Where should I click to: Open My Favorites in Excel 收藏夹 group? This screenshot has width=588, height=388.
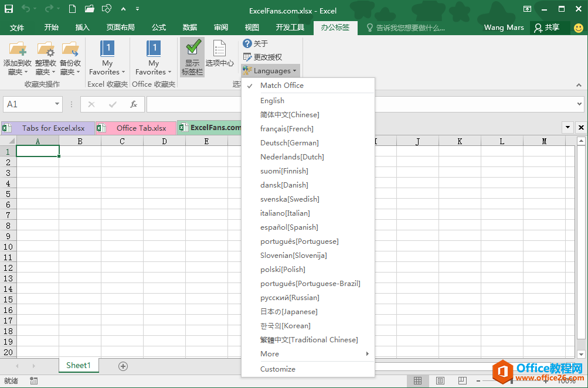(x=107, y=58)
